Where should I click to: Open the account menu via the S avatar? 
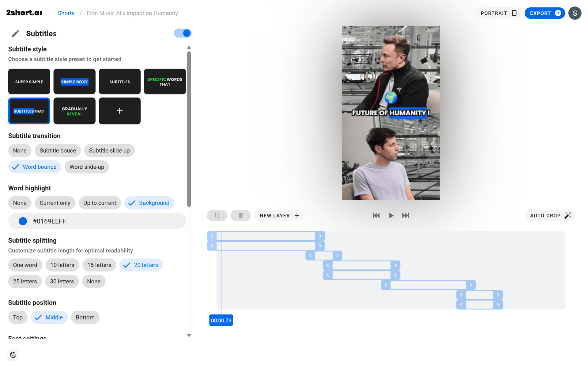[575, 13]
